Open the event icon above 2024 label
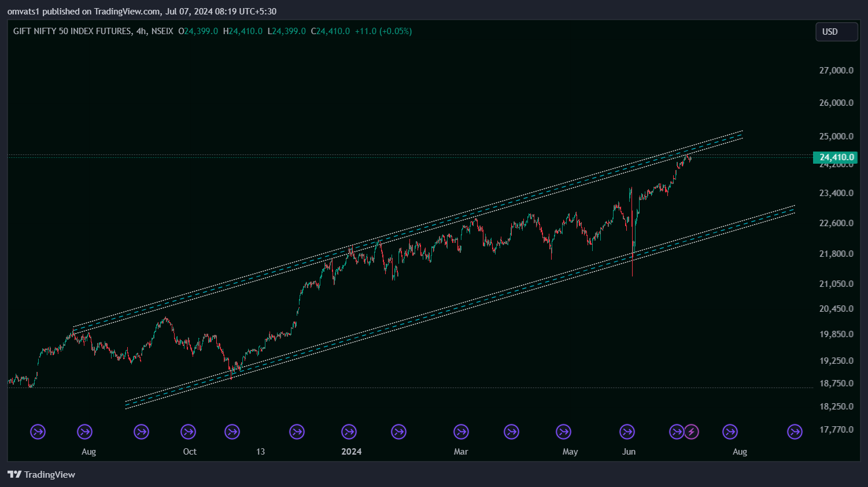 point(349,431)
